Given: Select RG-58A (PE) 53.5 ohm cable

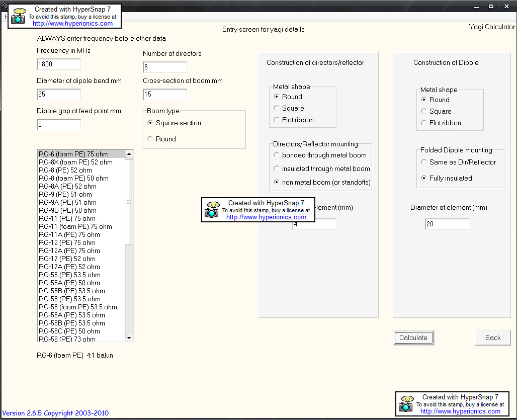Looking at the screenshot, I should click(x=81, y=315).
